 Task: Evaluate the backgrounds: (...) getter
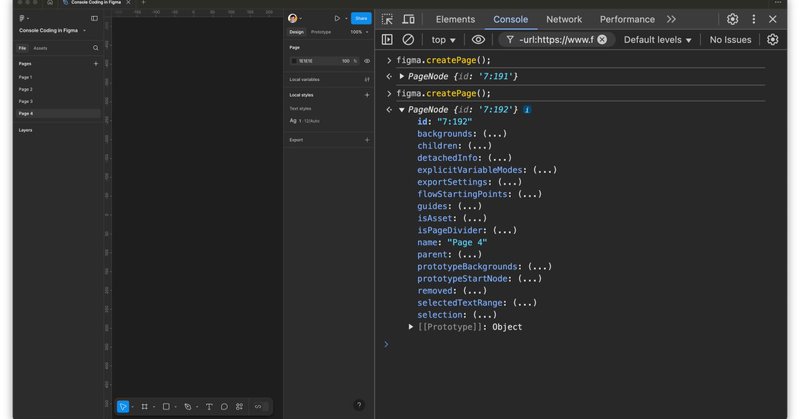tap(494, 134)
